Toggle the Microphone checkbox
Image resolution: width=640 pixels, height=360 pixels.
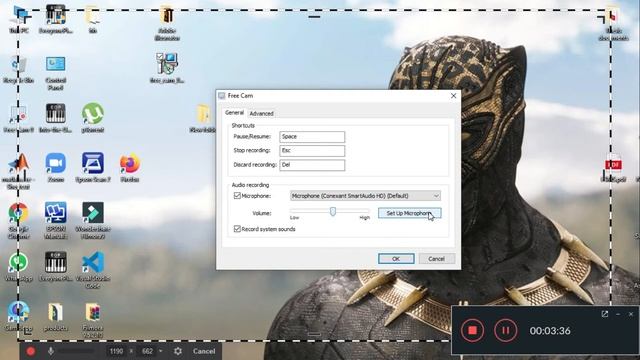(237, 196)
